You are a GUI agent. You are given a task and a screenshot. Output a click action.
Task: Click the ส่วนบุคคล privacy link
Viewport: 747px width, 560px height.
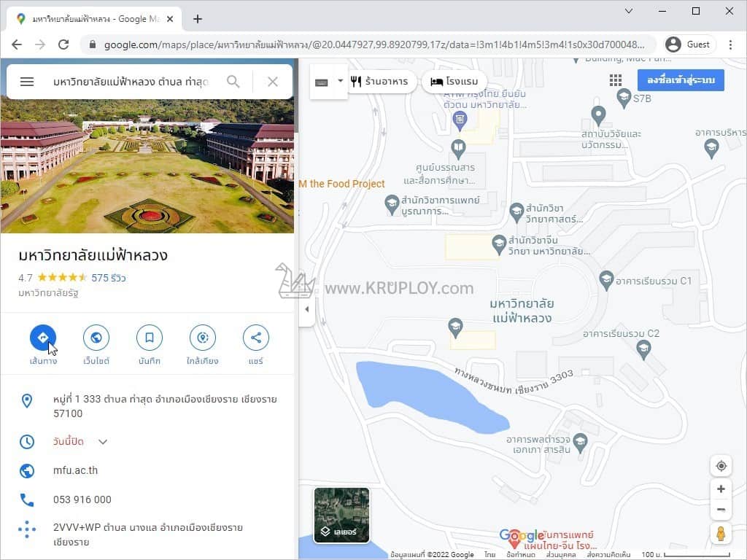[561, 554]
